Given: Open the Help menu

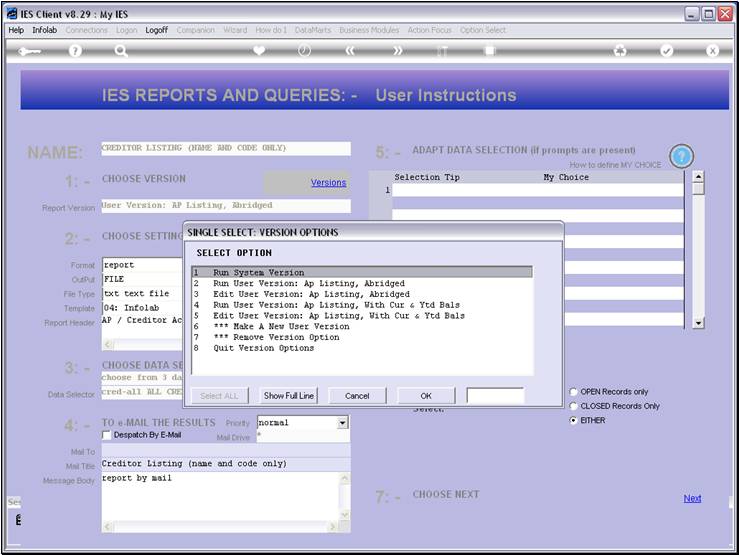Looking at the screenshot, I should [x=16, y=30].
